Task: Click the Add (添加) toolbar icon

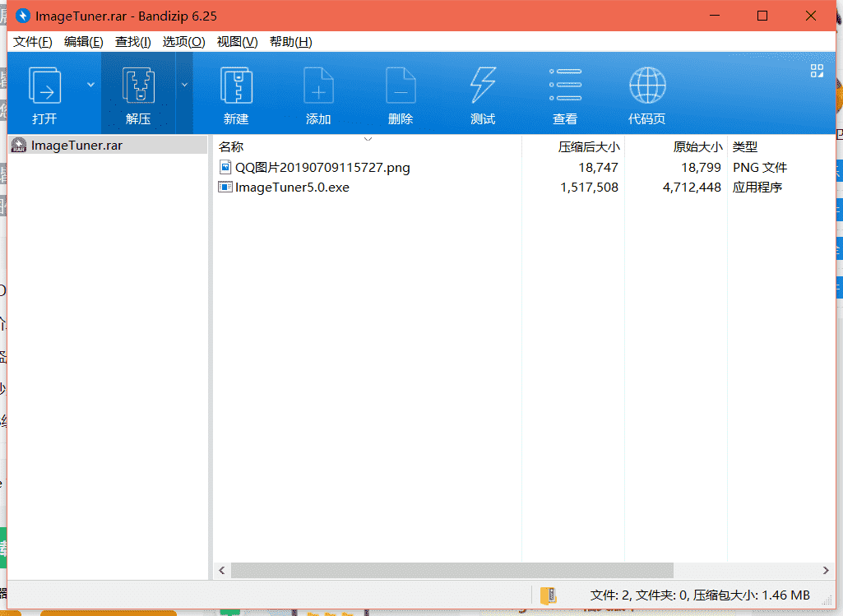Action: [x=318, y=86]
